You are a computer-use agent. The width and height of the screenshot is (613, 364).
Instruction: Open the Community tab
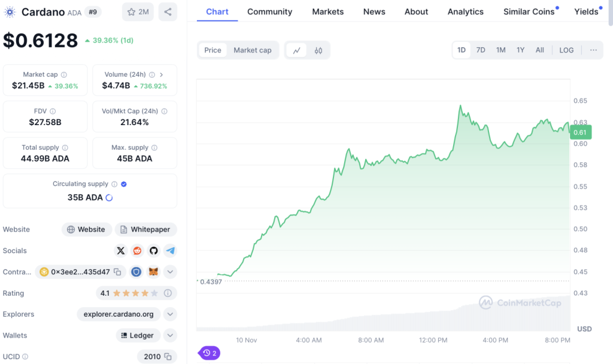[270, 12]
